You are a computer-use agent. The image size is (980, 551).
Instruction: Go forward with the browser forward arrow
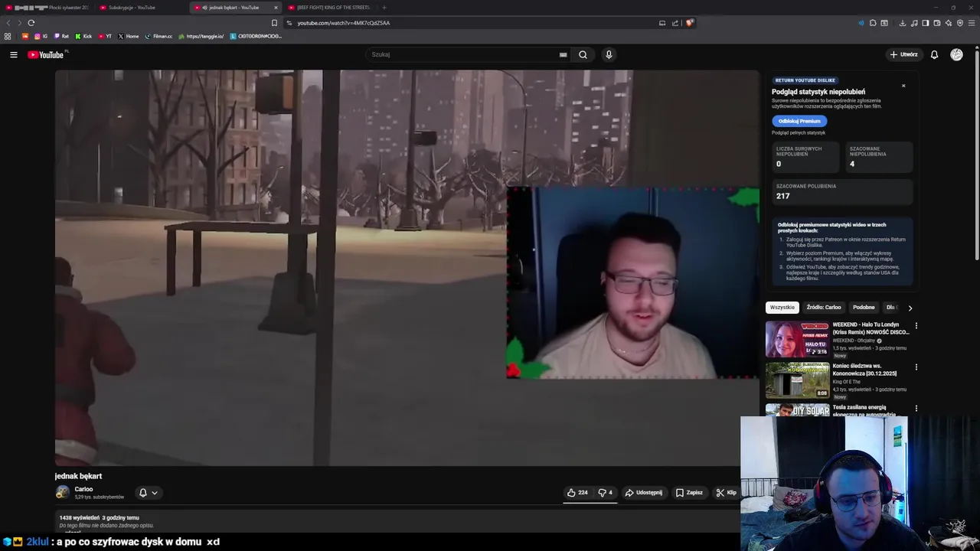pos(19,23)
